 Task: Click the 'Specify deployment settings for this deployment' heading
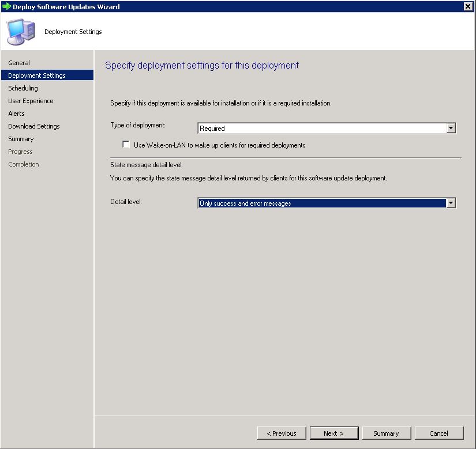point(202,66)
